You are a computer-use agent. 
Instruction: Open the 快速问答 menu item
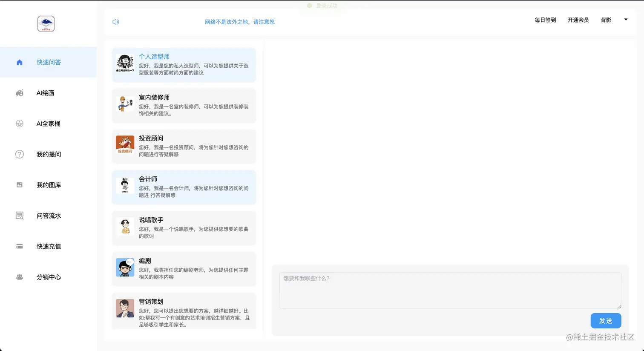[x=49, y=62]
